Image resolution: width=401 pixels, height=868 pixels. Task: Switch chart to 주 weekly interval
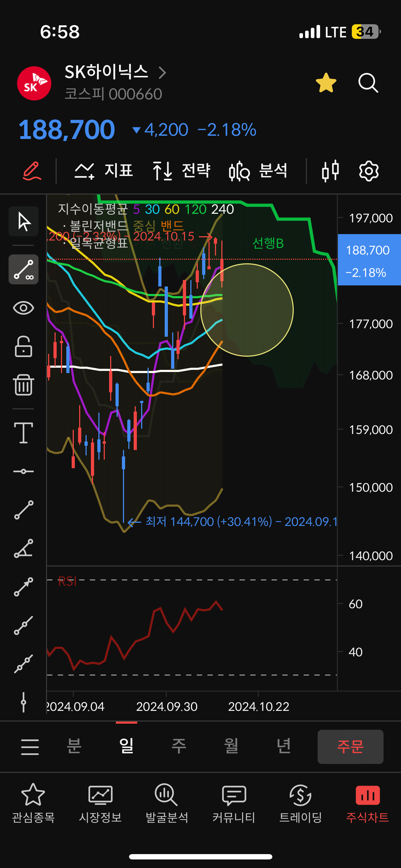click(179, 746)
